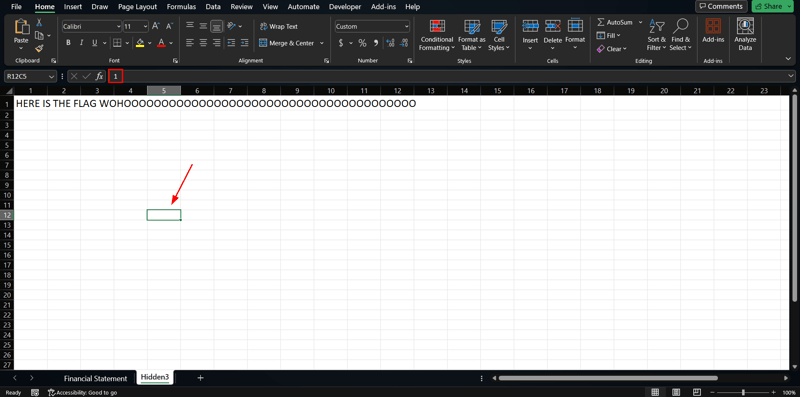Image resolution: width=800 pixels, height=397 pixels.
Task: Center text horizontally
Action: click(x=203, y=43)
